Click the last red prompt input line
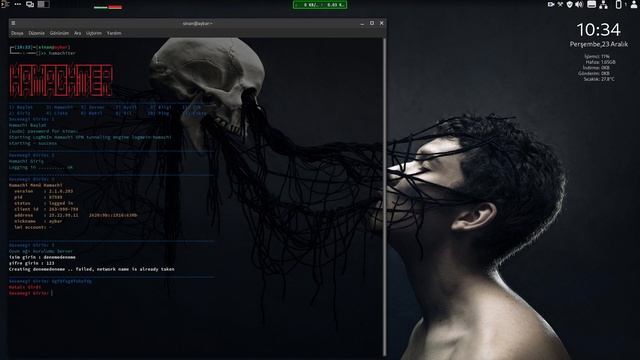640x360 pixels. coord(31,293)
